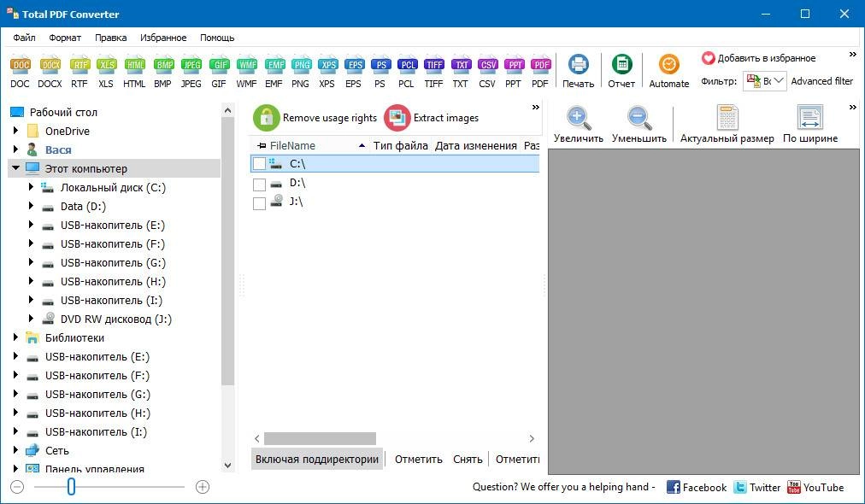Click Remove usage rights
Viewport: 865px width, 504px height.
pyautogui.click(x=315, y=118)
